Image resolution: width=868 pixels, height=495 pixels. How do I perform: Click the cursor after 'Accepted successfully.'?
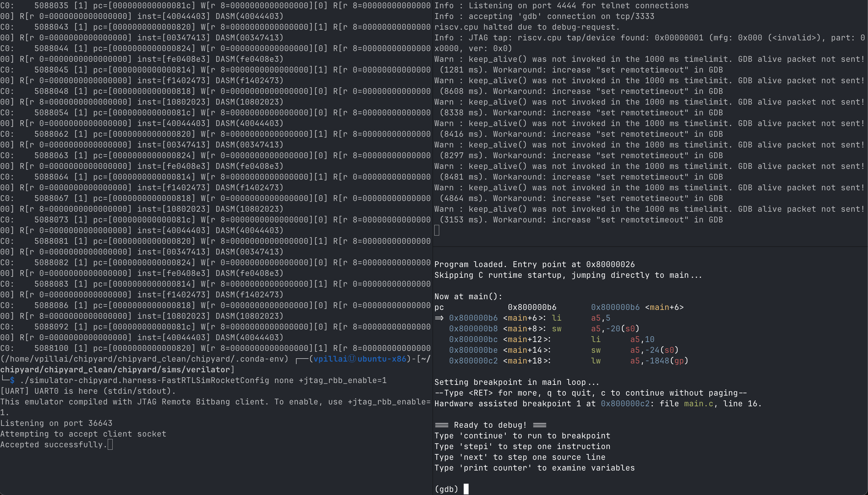coord(110,445)
